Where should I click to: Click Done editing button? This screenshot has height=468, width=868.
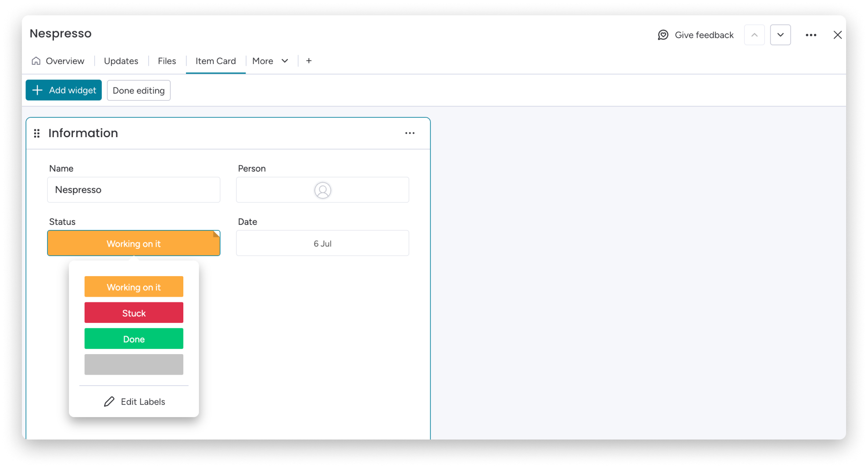pyautogui.click(x=139, y=90)
